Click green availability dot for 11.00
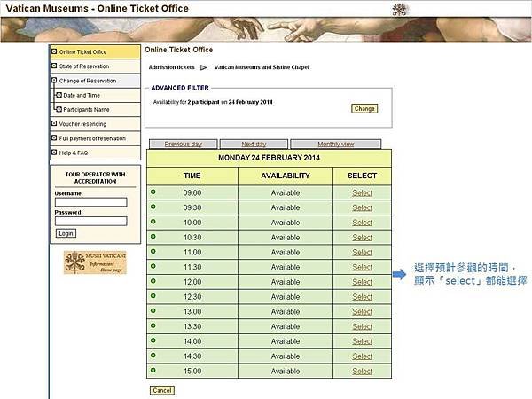 153,252
